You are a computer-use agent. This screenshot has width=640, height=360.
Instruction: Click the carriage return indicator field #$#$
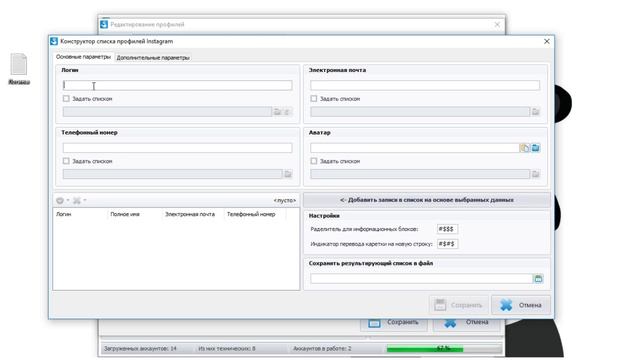click(x=447, y=244)
